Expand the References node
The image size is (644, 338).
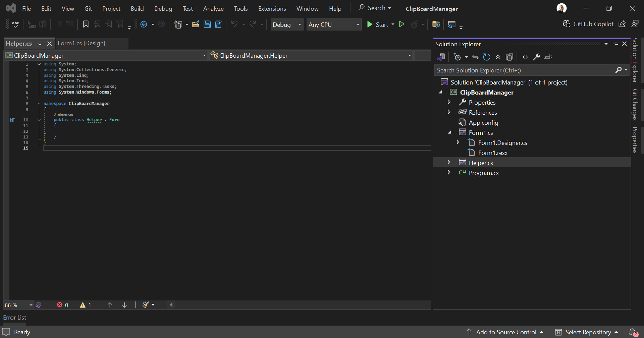[x=449, y=112]
